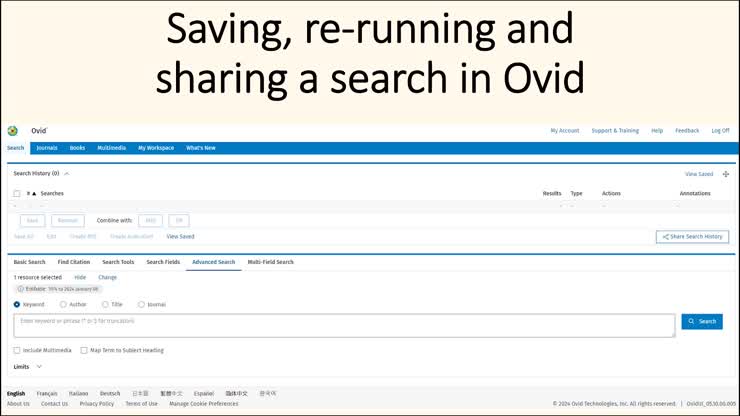Open the Feedback link
Image resolution: width=740 pixels, height=416 pixels.
pos(687,131)
